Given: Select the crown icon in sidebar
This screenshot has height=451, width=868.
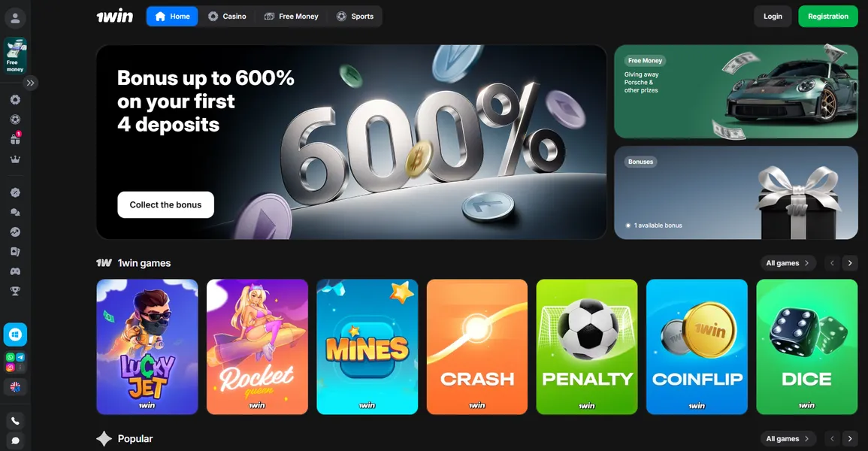Looking at the screenshot, I should point(15,159).
